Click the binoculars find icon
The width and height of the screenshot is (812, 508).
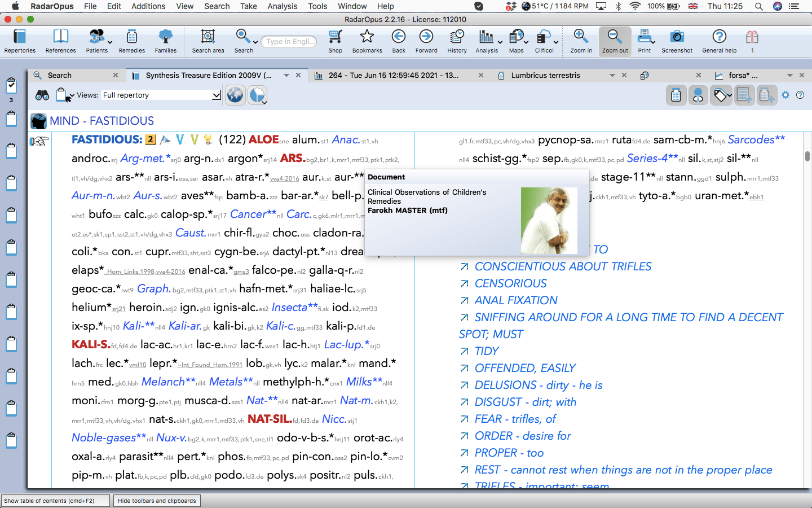42,95
